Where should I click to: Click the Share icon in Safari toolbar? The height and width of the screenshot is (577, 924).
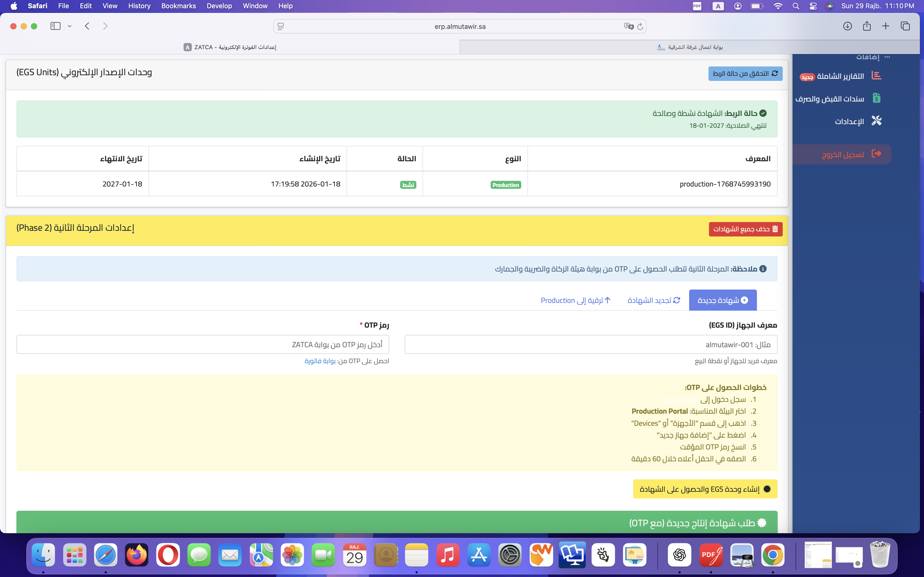point(867,26)
